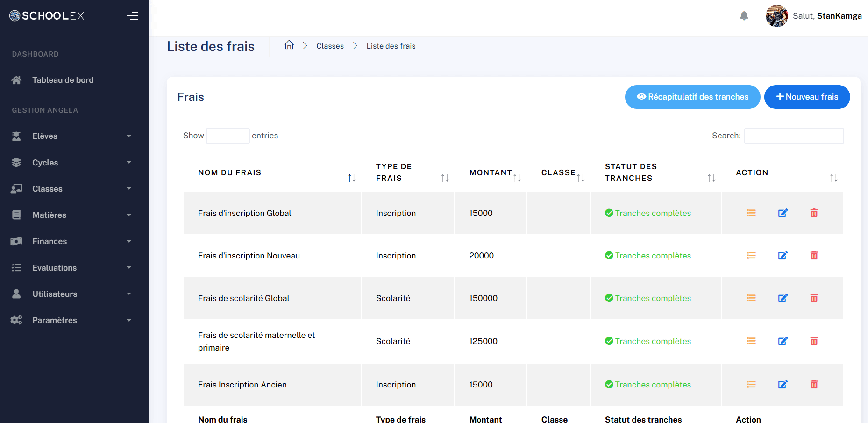Click the home icon in breadcrumb
This screenshot has width=868, height=423.
point(289,45)
